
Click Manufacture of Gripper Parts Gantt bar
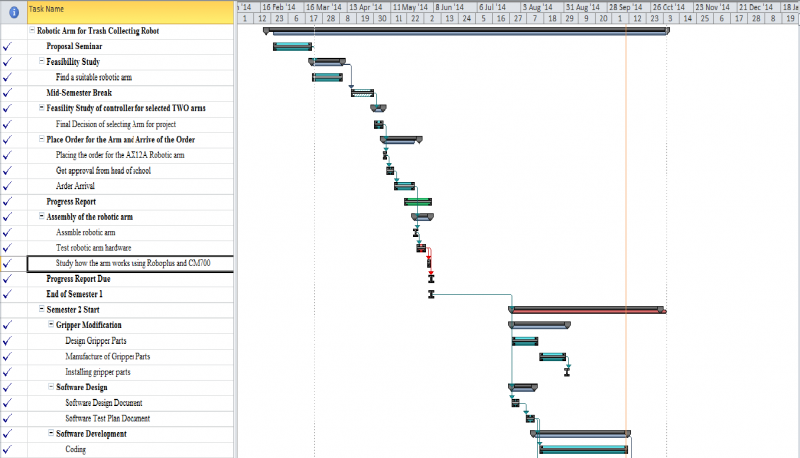[553, 357]
